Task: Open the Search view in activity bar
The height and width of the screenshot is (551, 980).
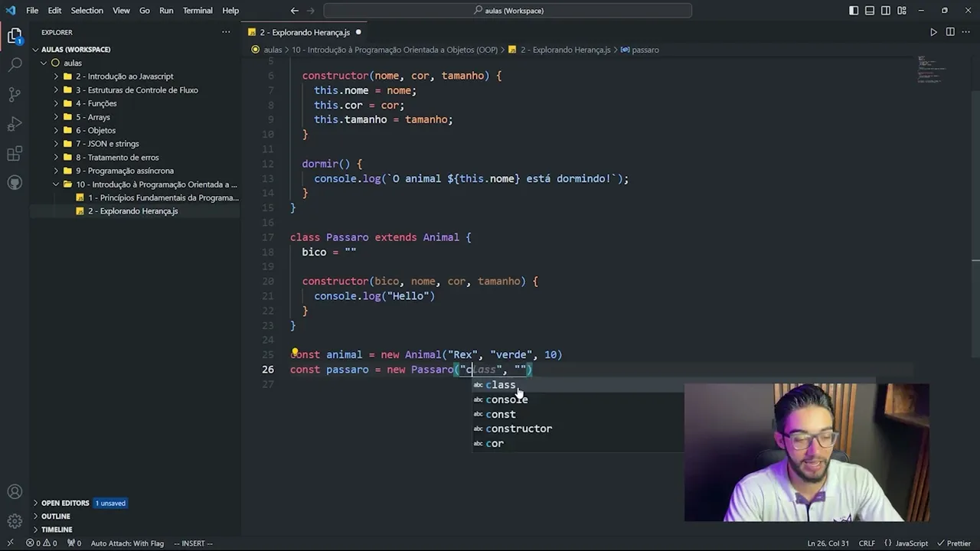Action: pyautogui.click(x=15, y=65)
